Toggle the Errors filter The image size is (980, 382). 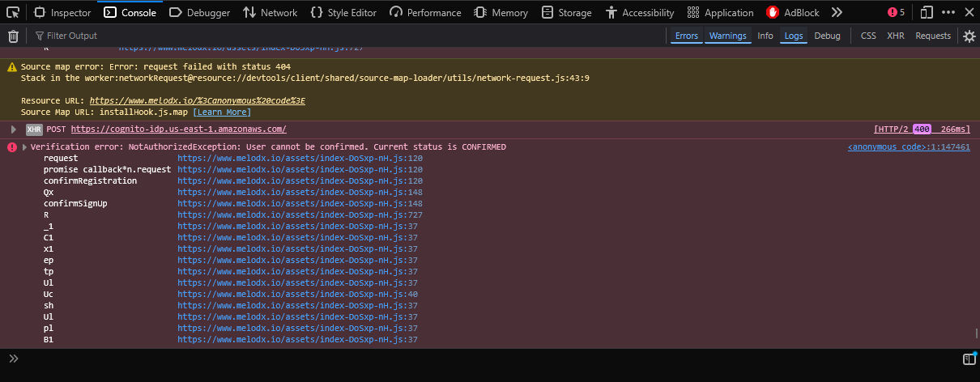click(686, 36)
